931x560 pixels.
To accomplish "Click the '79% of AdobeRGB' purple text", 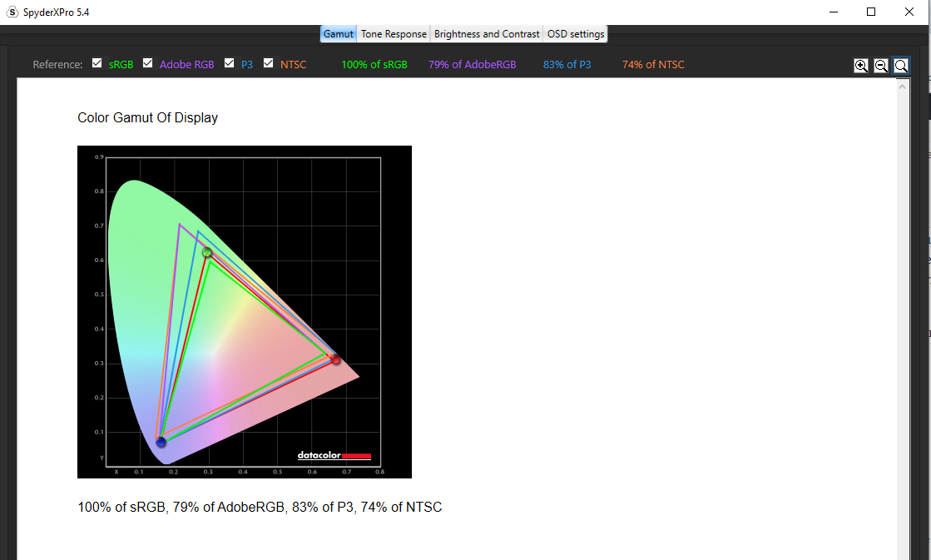I will tap(472, 65).
